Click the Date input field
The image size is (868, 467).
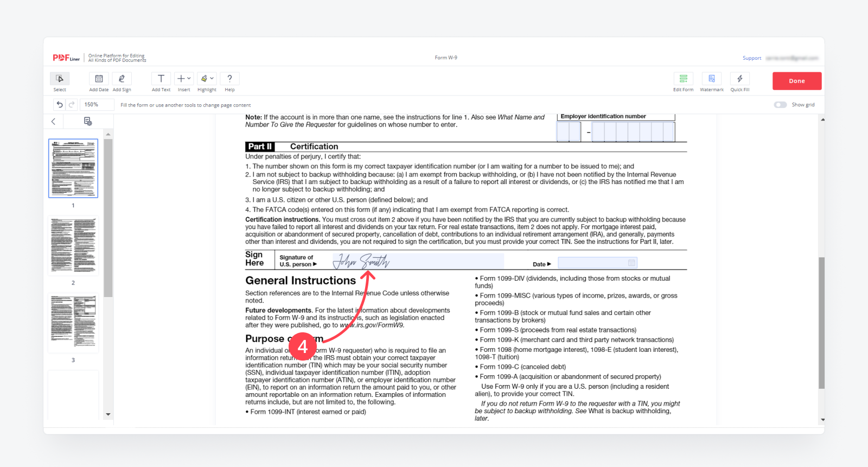pyautogui.click(x=597, y=263)
